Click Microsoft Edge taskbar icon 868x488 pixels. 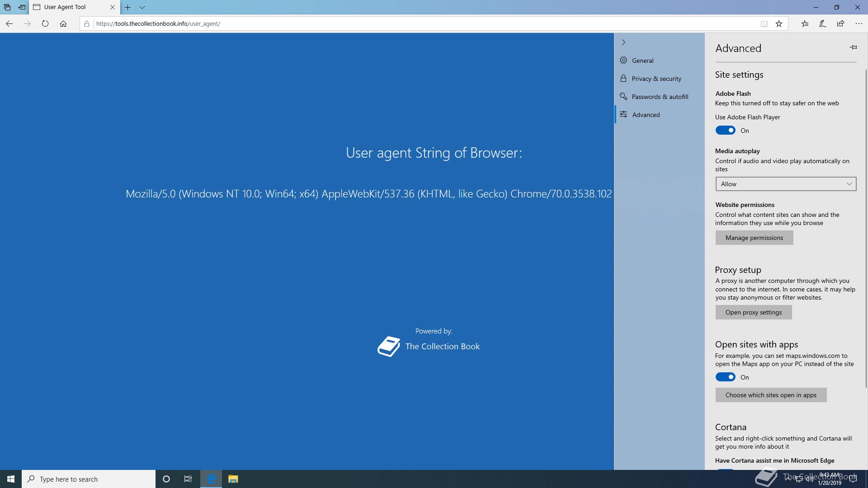pos(211,479)
